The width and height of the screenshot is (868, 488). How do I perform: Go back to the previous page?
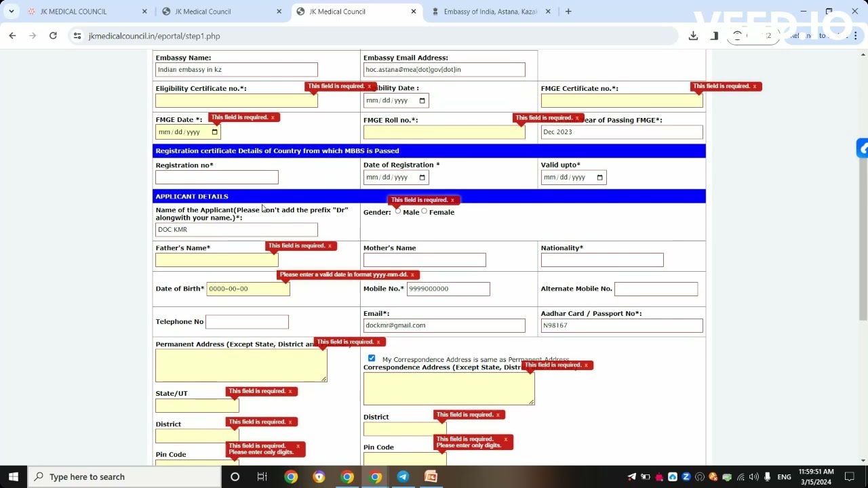click(12, 36)
